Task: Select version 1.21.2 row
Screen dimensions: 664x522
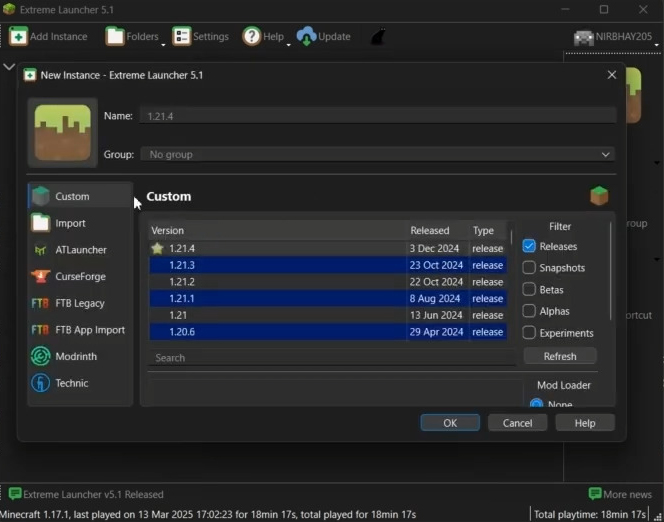Action: pyautogui.click(x=328, y=282)
